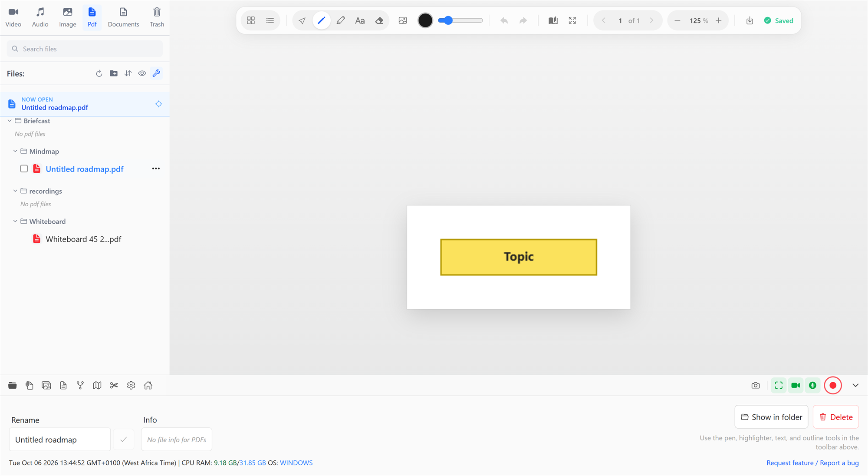
Task: Open more options for Untitled roadmap.pdf
Action: coord(156,169)
